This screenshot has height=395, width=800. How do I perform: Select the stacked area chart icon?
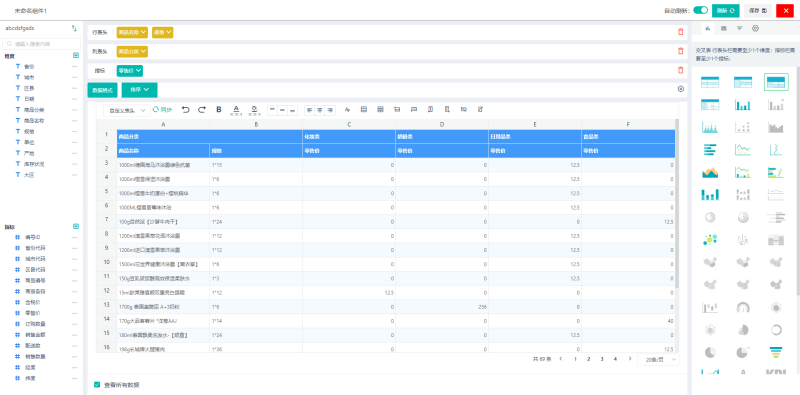click(x=710, y=172)
